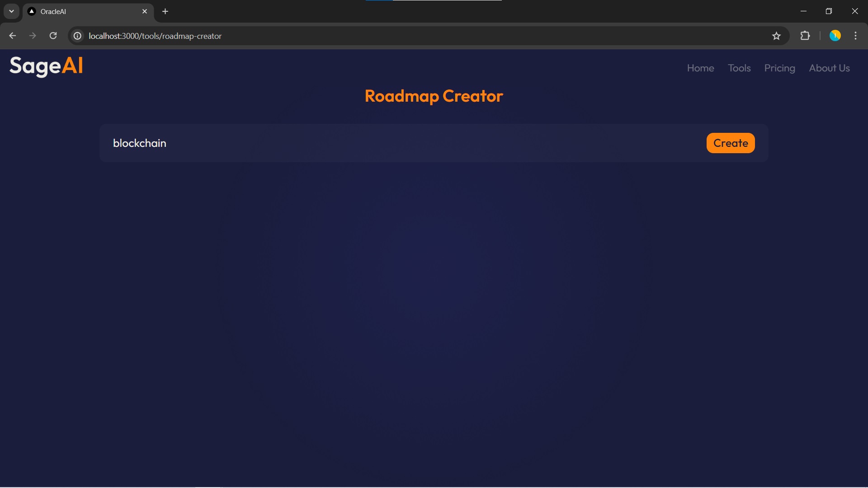Image resolution: width=868 pixels, height=488 pixels.
Task: Click the browser back arrow
Action: tap(13, 36)
